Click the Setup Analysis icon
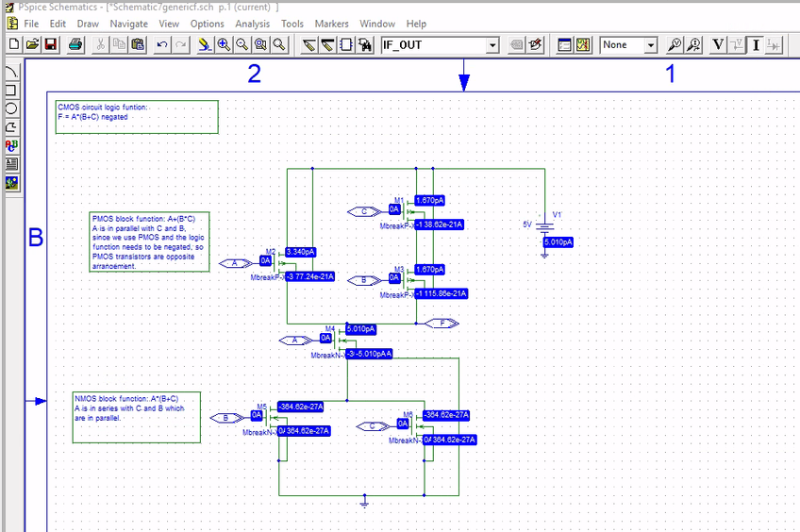The height and width of the screenshot is (532, 800). tap(565, 44)
